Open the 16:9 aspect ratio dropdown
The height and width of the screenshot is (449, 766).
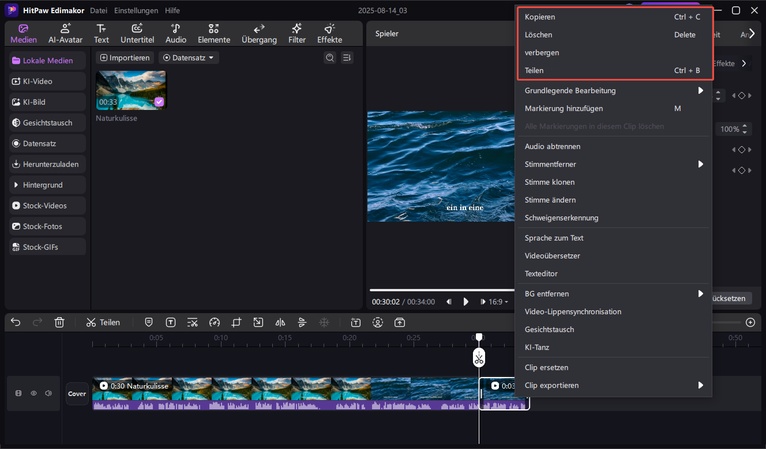pyautogui.click(x=498, y=302)
